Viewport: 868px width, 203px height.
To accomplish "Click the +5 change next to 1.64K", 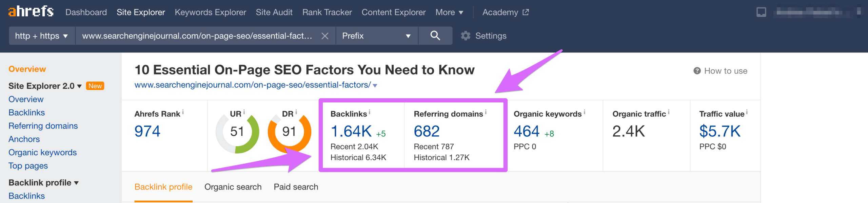I will point(381,134).
